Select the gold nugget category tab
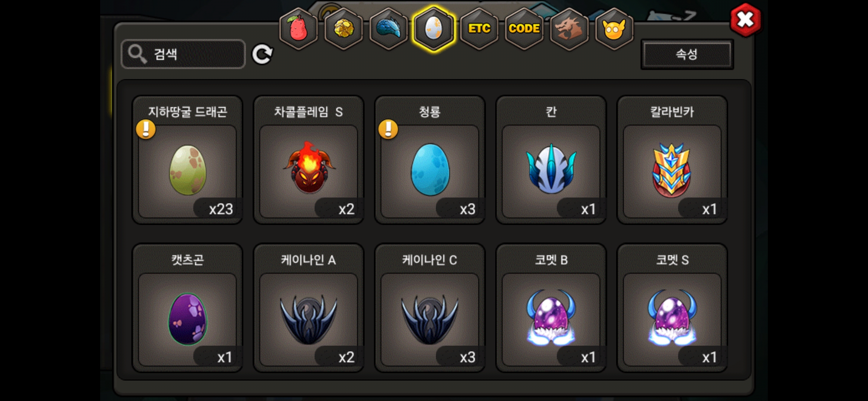Image resolution: width=868 pixels, height=401 pixels. pyautogui.click(x=344, y=29)
